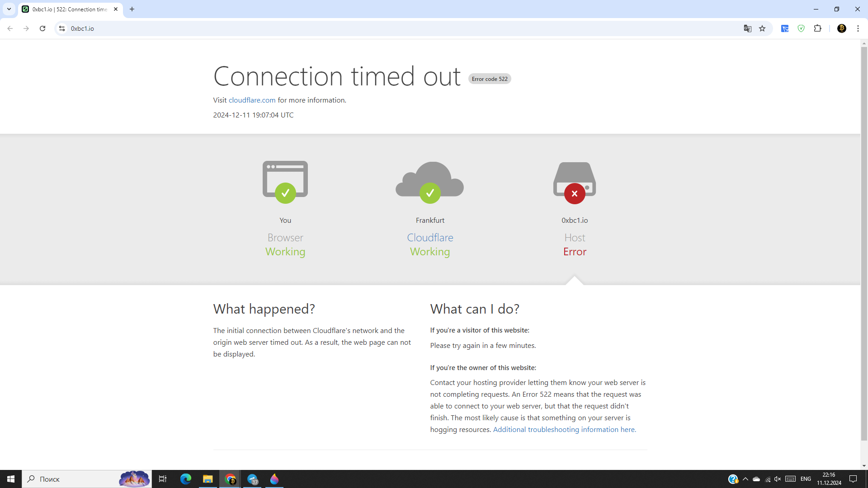Switch input language ENG indicator

pyautogui.click(x=806, y=479)
